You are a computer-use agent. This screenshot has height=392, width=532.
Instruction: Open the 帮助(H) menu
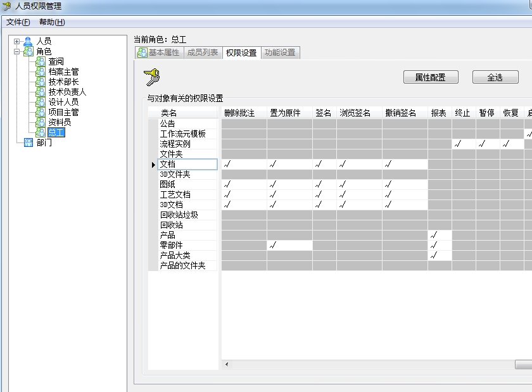click(52, 22)
